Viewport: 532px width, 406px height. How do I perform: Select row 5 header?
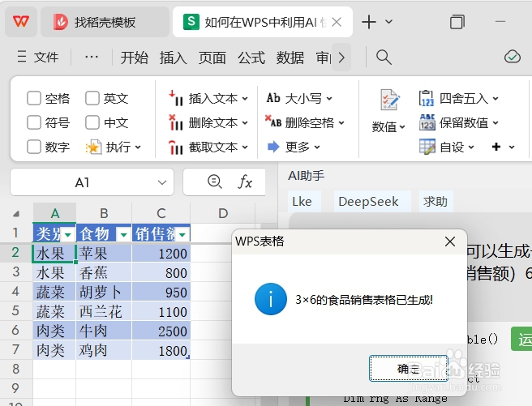[x=16, y=310]
